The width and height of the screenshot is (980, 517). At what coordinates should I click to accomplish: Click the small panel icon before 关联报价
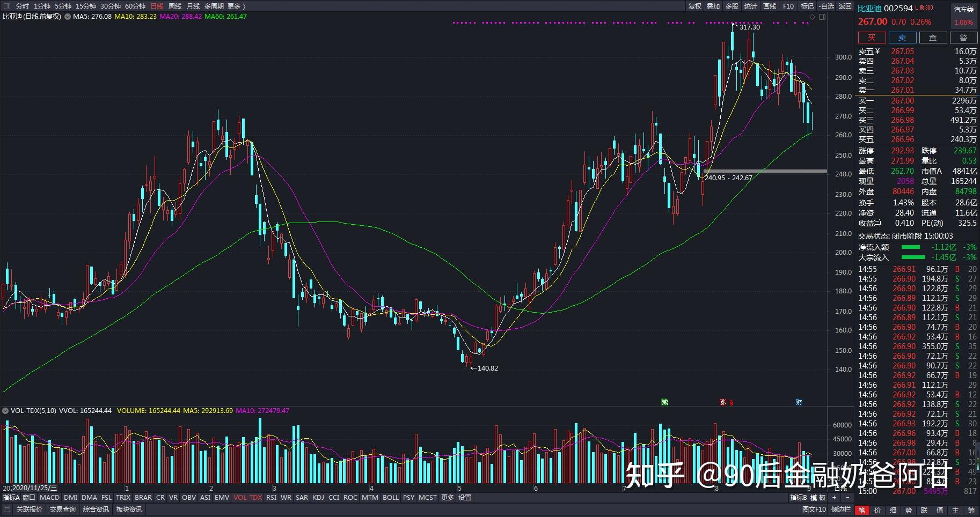pyautogui.click(x=8, y=509)
